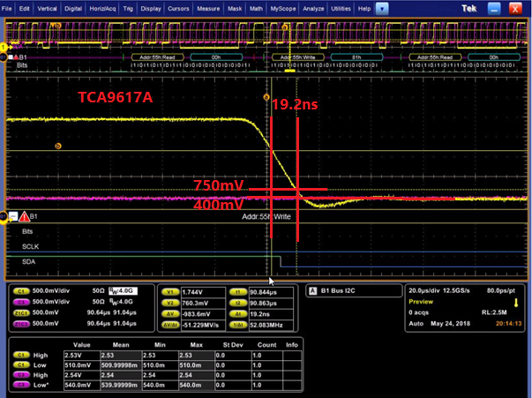Click the ΔV cursor badge
The height and width of the screenshot is (398, 532).
(170, 314)
